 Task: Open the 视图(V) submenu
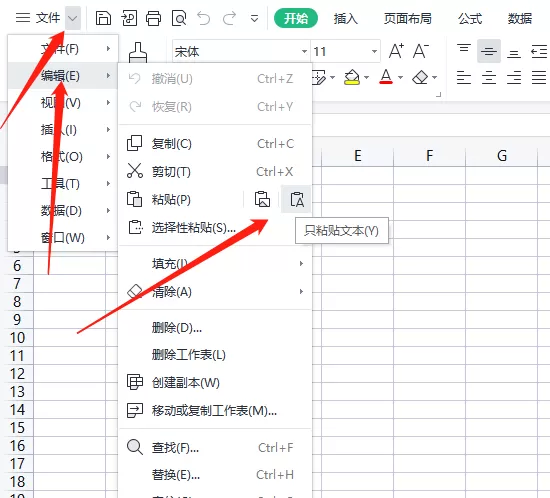(x=62, y=103)
